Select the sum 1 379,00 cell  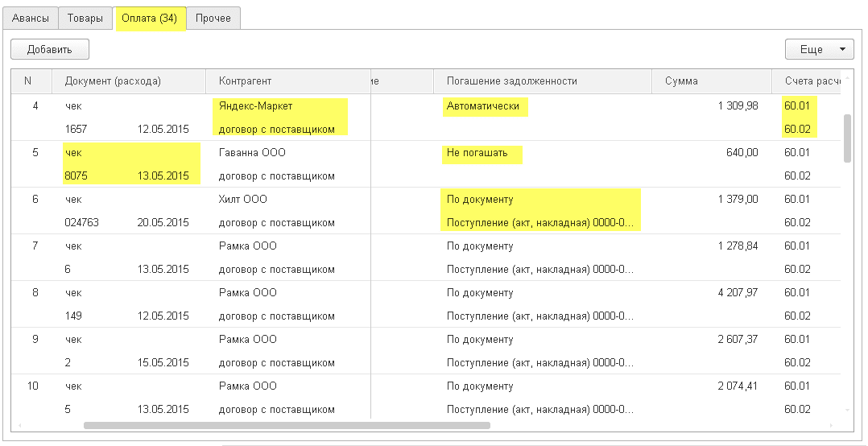738,199
